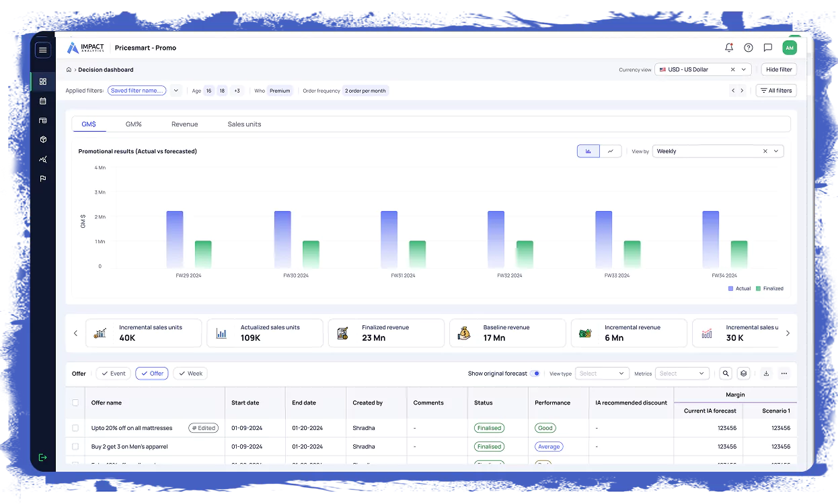
Task: Open the View by Weekly dropdown
Action: pyautogui.click(x=718, y=151)
